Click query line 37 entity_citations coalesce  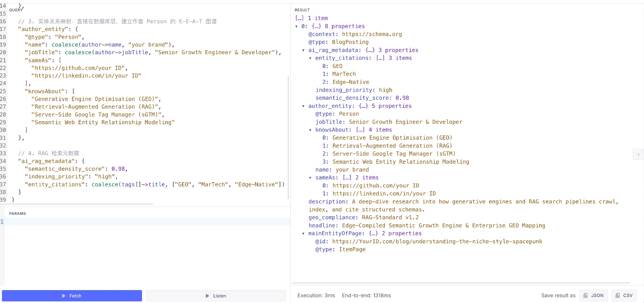point(155,184)
